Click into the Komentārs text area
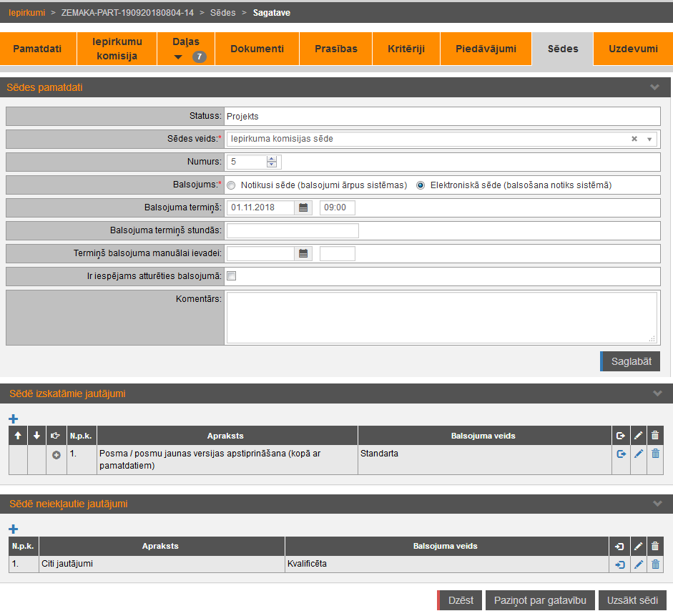This screenshot has height=616, width=673. (x=441, y=317)
